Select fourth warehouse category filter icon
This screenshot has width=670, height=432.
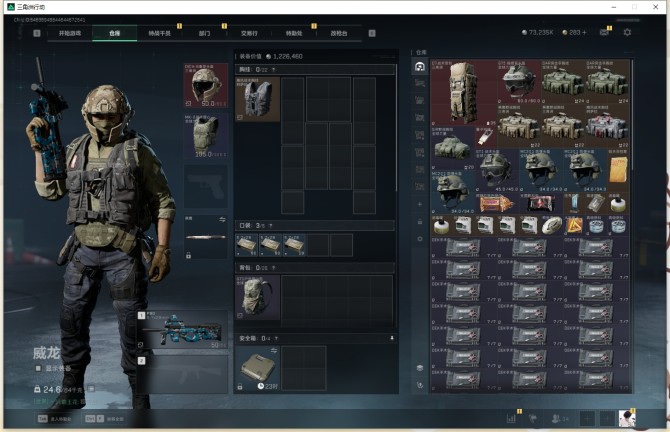tap(420, 118)
